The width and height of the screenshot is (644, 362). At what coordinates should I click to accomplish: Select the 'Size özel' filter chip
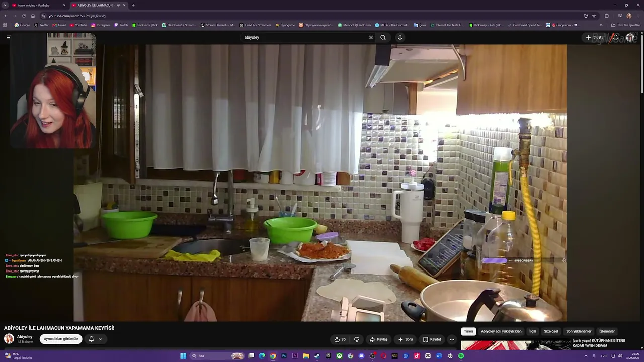point(551,332)
